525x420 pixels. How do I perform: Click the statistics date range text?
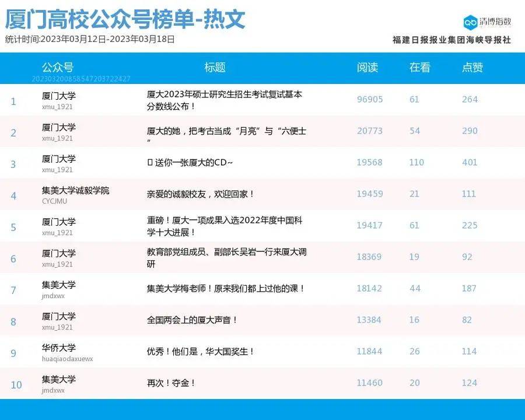click(90, 39)
